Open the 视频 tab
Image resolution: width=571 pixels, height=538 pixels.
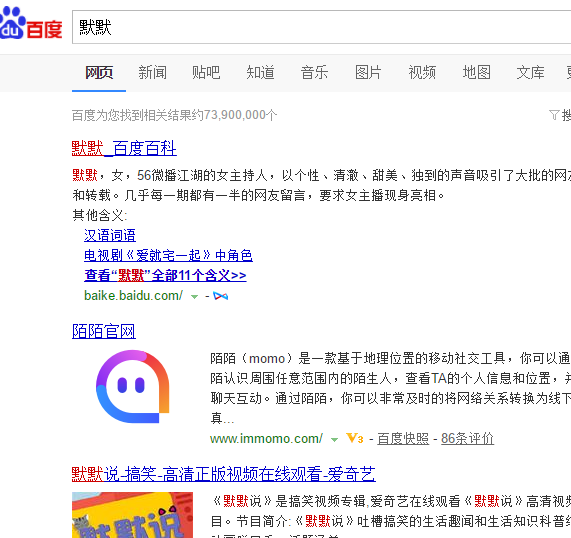[422, 72]
